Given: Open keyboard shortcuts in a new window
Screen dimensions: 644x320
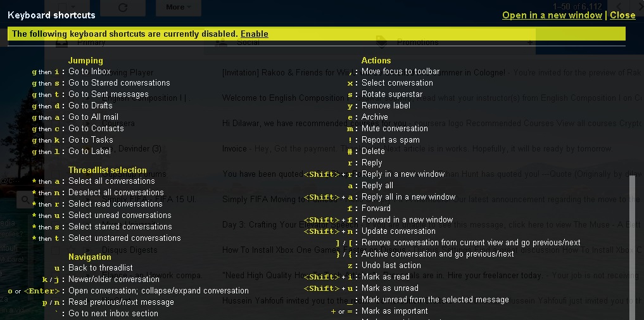Looking at the screenshot, I should point(552,15).
